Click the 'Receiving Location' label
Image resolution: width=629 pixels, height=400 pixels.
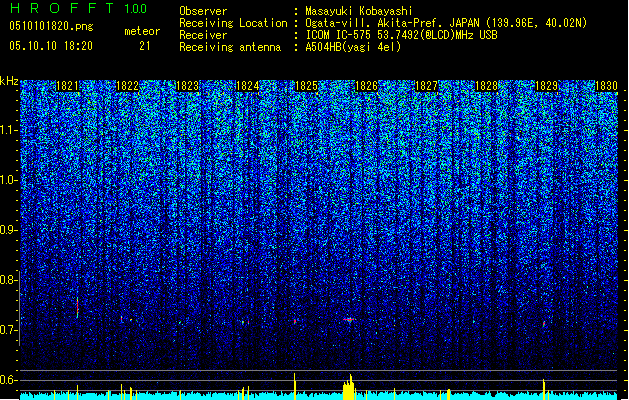tap(233, 23)
